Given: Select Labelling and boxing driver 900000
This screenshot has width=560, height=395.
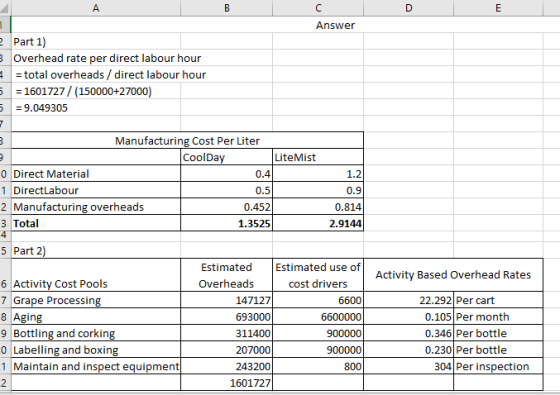Looking at the screenshot, I should pyautogui.click(x=318, y=350).
